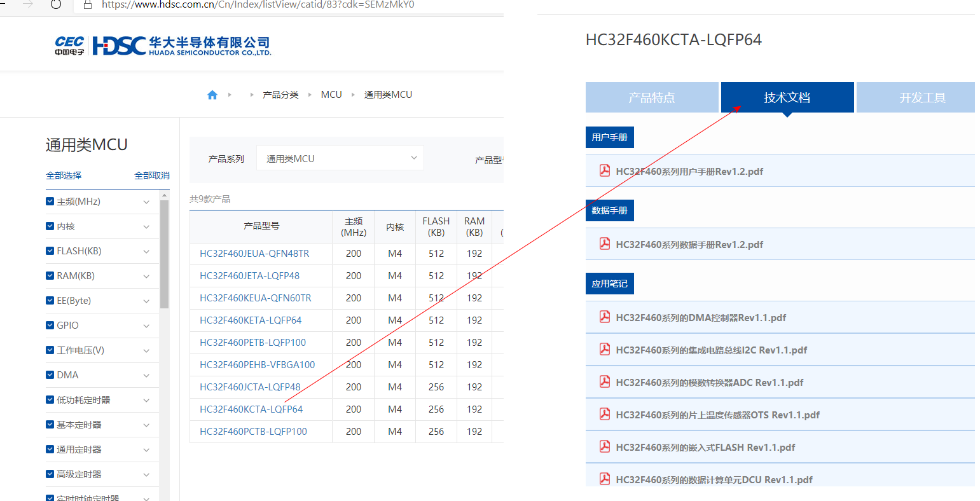Screen dimensions: 980x501
Task: Click the filter list scrollbar thumb
Action: (x=165, y=254)
